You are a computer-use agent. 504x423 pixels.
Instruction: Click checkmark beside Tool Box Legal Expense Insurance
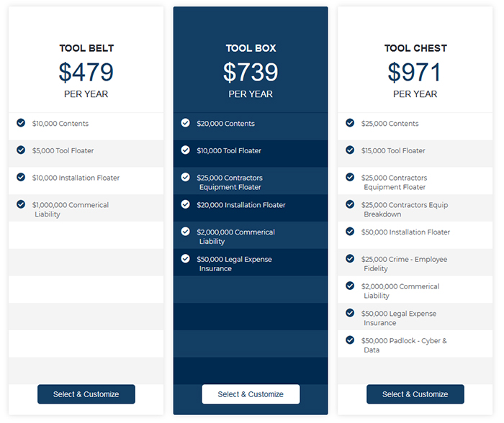[x=185, y=258]
